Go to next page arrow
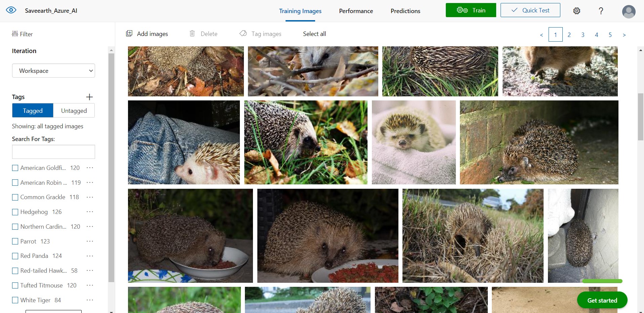Screen dimensions: 644x313 click(624, 35)
